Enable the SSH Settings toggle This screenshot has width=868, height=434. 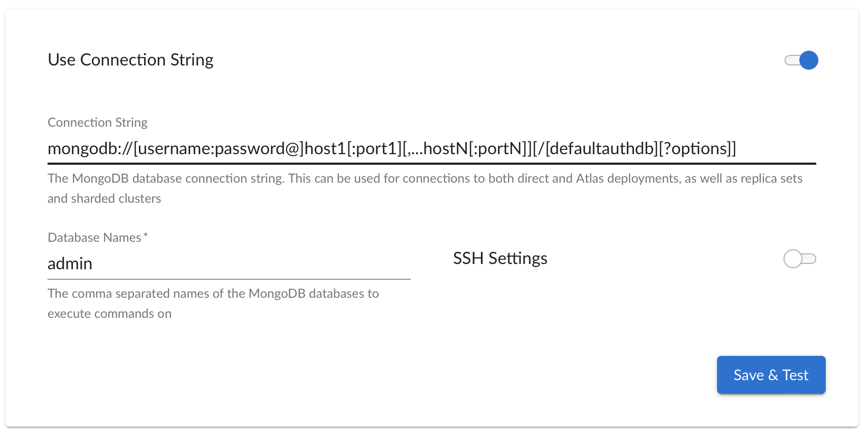[x=799, y=259]
